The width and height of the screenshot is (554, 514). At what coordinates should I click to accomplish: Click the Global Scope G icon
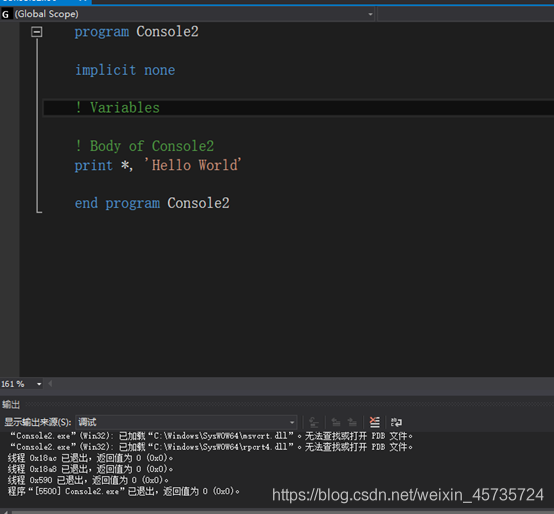click(x=5, y=14)
